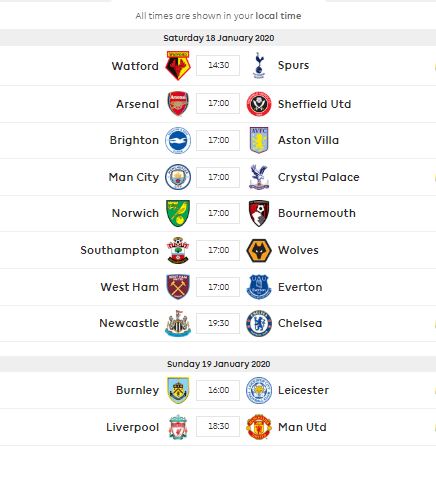Screen dimensions: 436x490
Task: Click the Bournemouth team name
Action: tap(317, 213)
